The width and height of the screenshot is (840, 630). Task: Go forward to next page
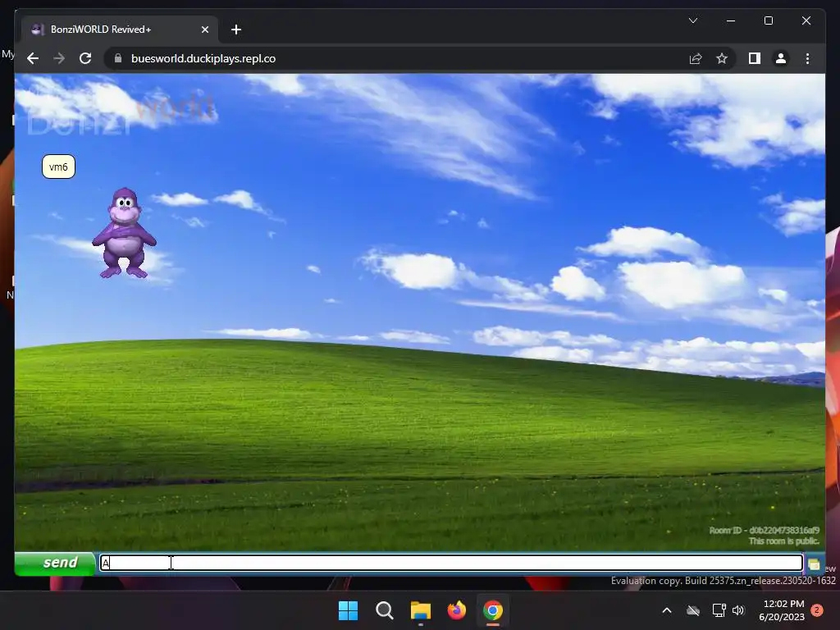click(59, 58)
